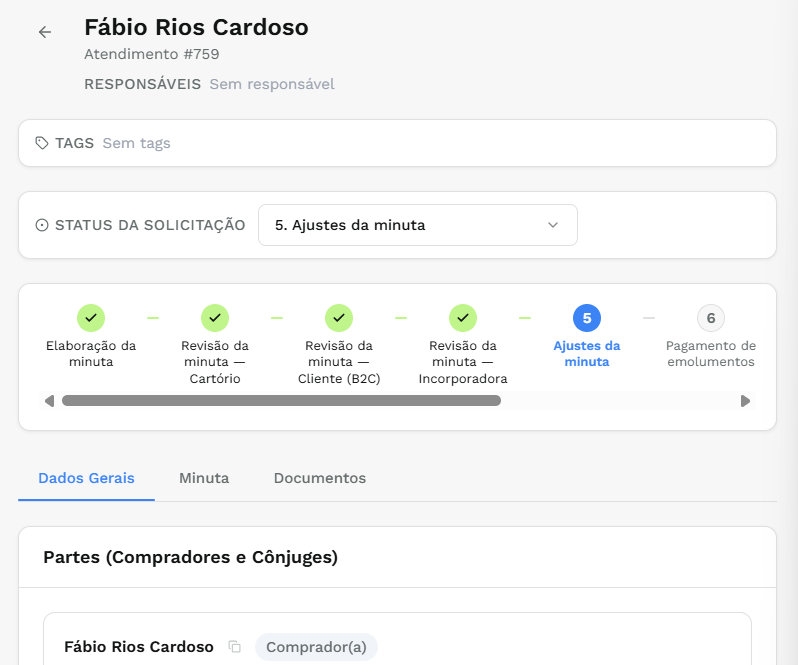Image resolution: width=798 pixels, height=665 pixels.
Task: Select the completed Revisão da minuta — Incorporadora step check
Action: pos(463,318)
